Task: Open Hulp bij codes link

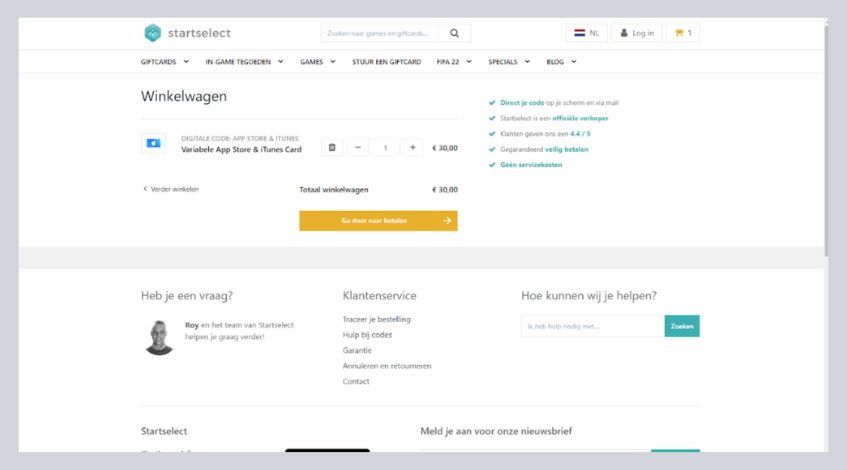Action: click(x=367, y=335)
